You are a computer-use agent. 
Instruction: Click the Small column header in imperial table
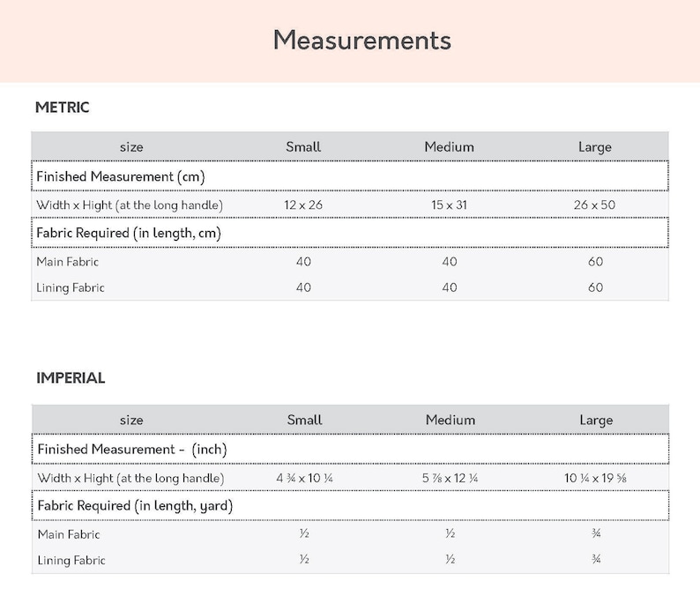(304, 420)
